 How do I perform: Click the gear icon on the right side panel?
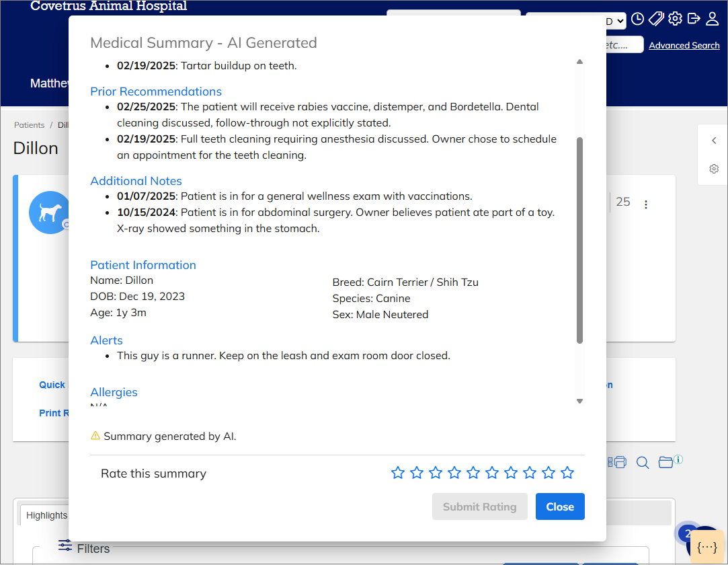713,169
